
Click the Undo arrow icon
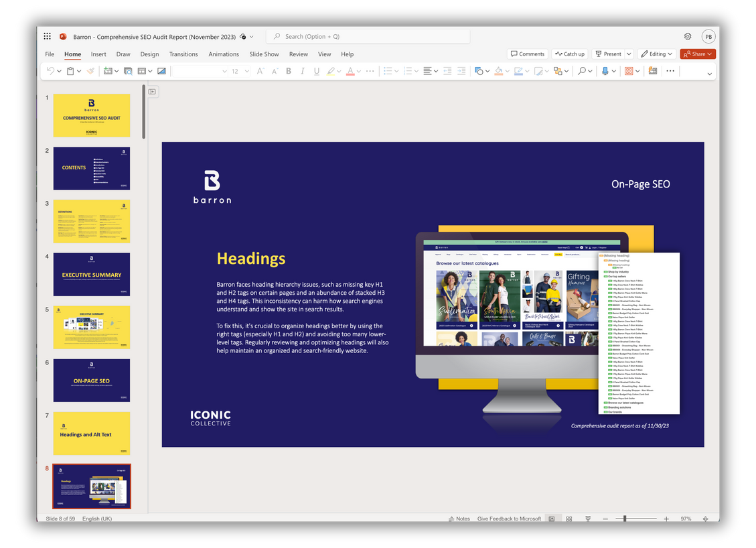click(50, 71)
